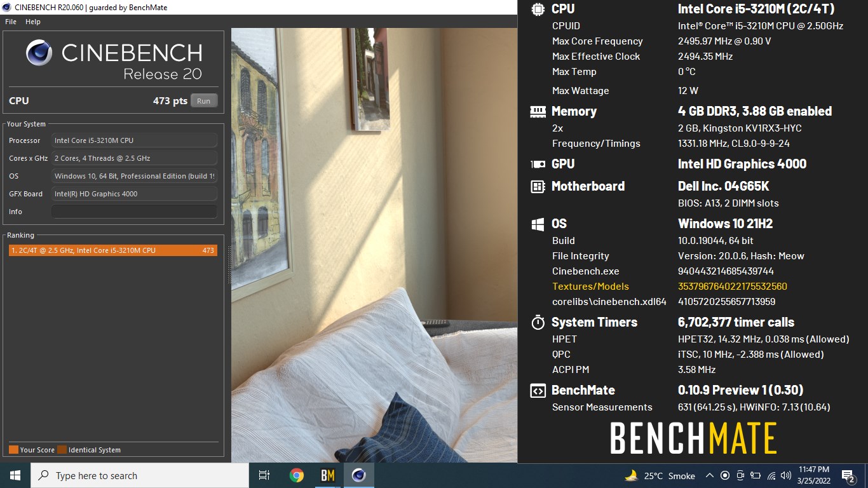Image resolution: width=868 pixels, height=488 pixels.
Task: Click the Cinebench title bar app icon
Action: (x=7, y=7)
